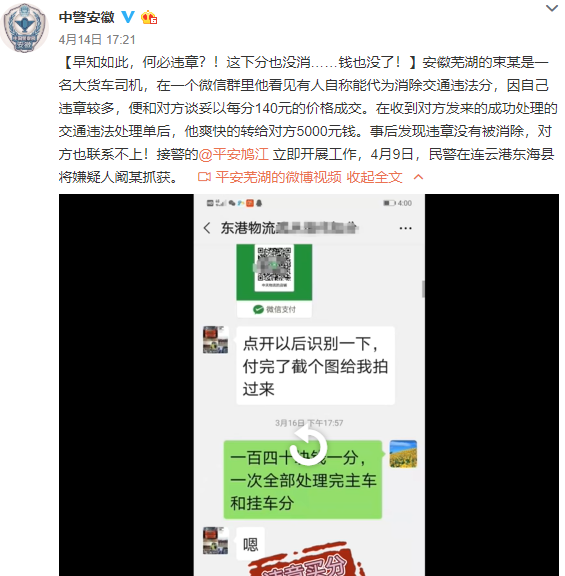The height and width of the screenshot is (576, 565).
Task: Open the 中警安徽 account name link
Action: click(x=87, y=17)
